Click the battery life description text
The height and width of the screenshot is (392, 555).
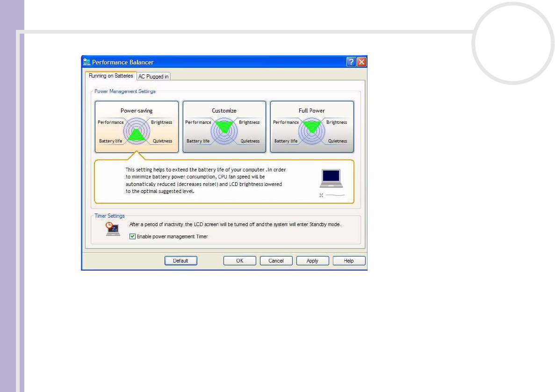coord(206,180)
